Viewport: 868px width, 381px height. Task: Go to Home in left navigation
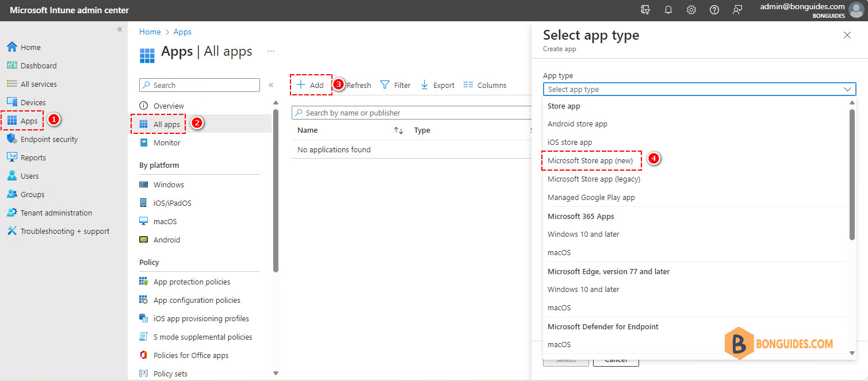(30, 47)
